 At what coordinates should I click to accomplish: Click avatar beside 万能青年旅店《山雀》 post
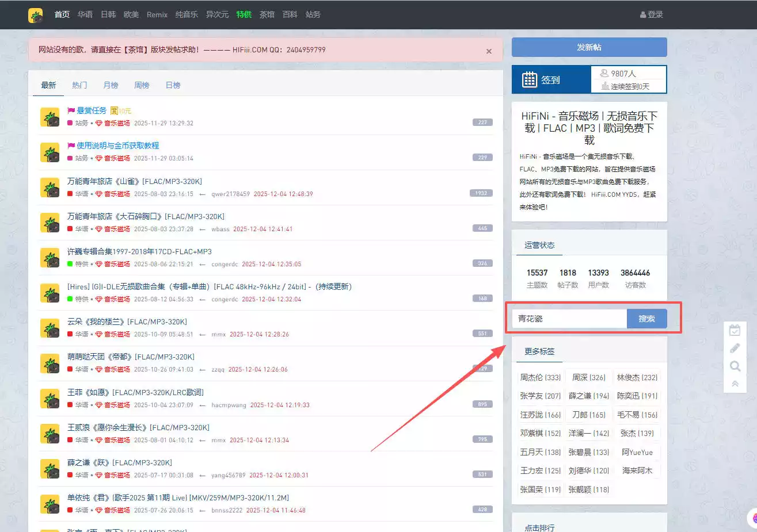50,187
